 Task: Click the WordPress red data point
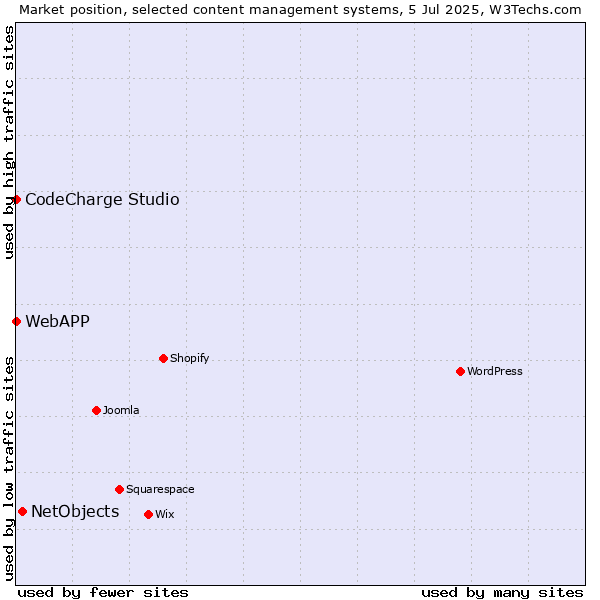point(460,372)
